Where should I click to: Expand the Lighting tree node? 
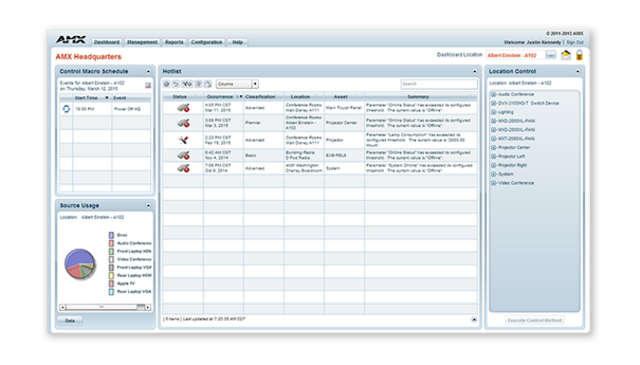tap(493, 112)
